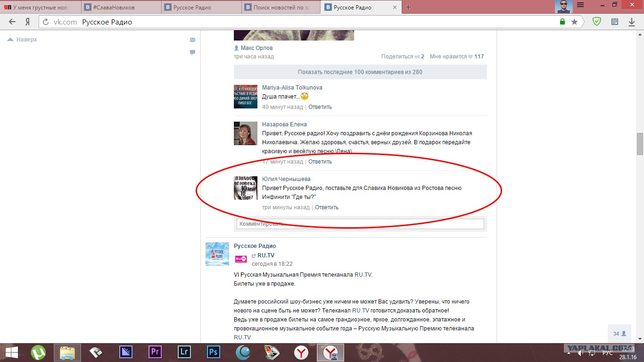Image resolution: width=644 pixels, height=362 pixels.
Task: Open Mariya-Alisa Tolkunova's avatar
Action: (x=246, y=97)
